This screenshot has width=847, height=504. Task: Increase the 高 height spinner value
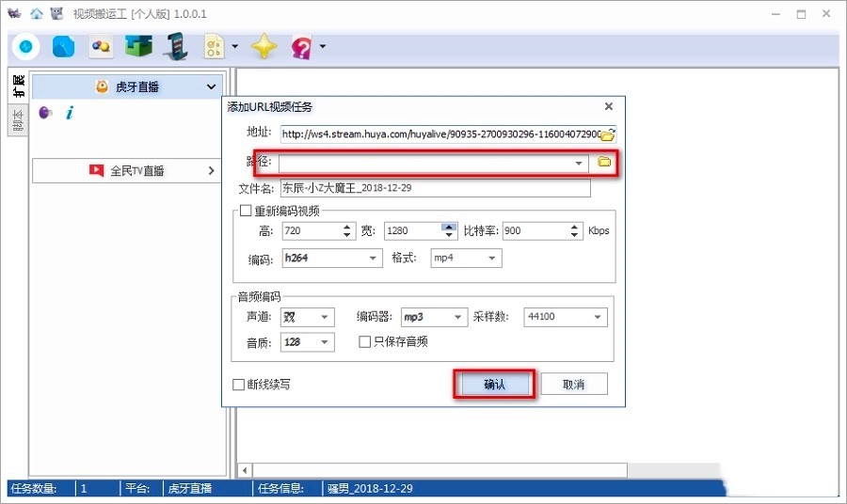tap(347, 227)
